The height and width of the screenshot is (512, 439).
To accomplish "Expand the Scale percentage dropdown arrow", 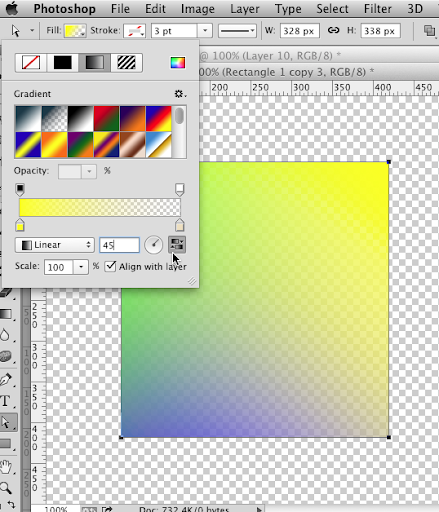I will tap(81, 267).
